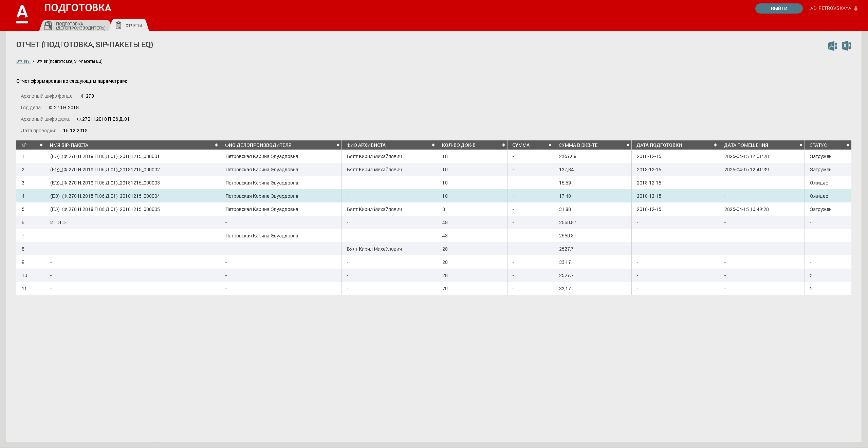Image resolution: width=868 pixels, height=448 pixels.
Task: Click Ожидает status in row 3
Action: coord(820,183)
